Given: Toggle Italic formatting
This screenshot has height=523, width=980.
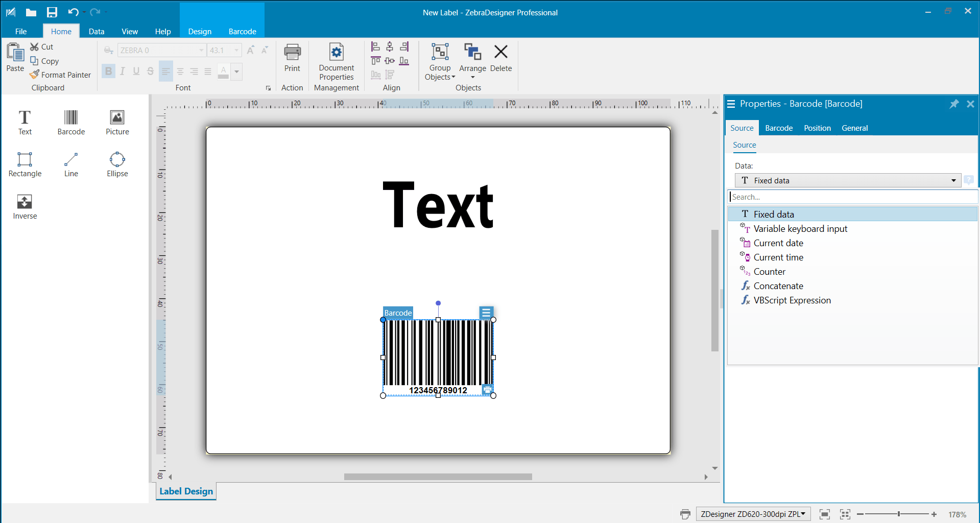Looking at the screenshot, I should coord(123,71).
